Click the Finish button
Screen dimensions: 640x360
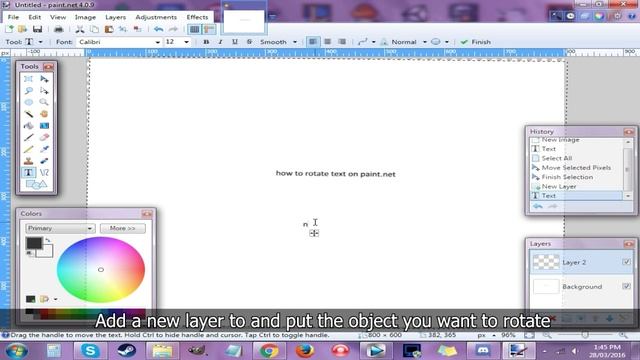click(x=476, y=42)
